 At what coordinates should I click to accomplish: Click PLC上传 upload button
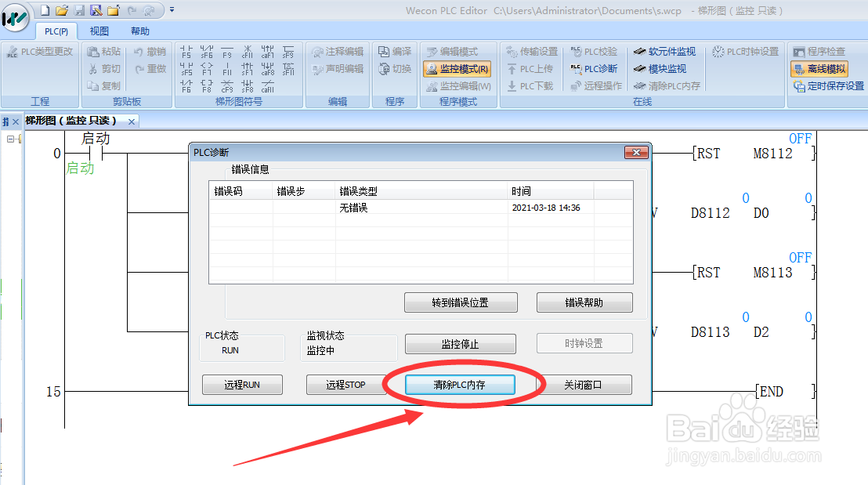coord(530,69)
